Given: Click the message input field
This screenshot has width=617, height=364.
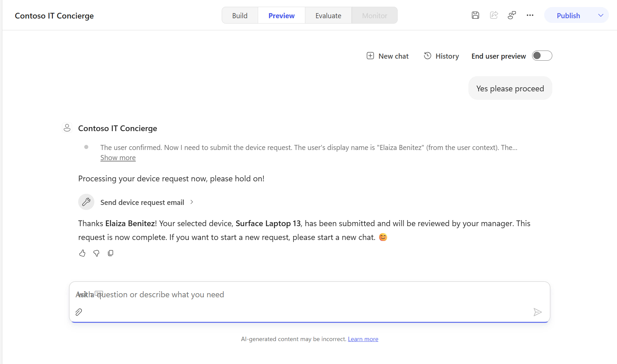Looking at the screenshot, I should coord(309,295).
